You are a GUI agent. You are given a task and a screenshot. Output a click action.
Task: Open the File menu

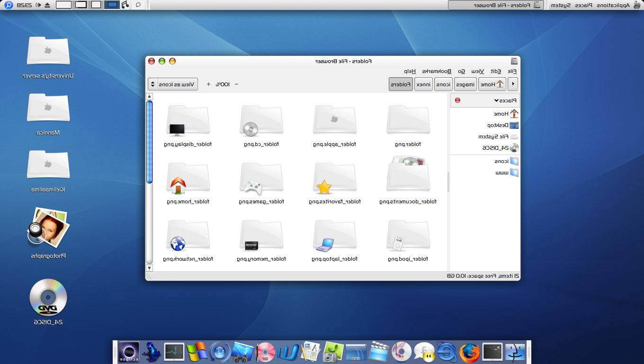(x=512, y=71)
